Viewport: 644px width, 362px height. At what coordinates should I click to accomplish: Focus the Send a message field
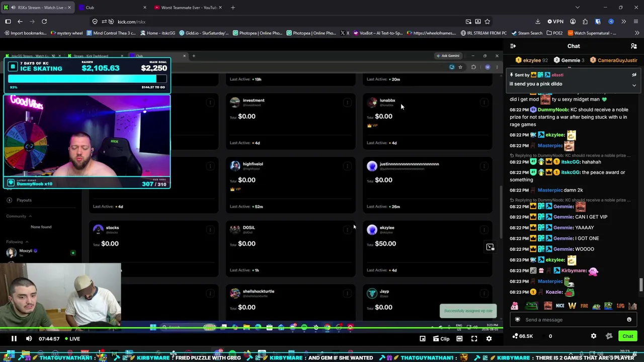573,320
